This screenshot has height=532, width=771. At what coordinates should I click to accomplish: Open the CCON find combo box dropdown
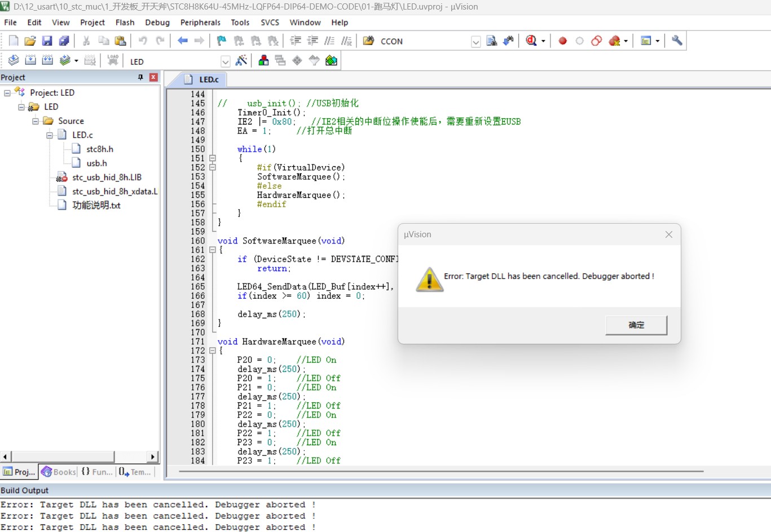[475, 42]
